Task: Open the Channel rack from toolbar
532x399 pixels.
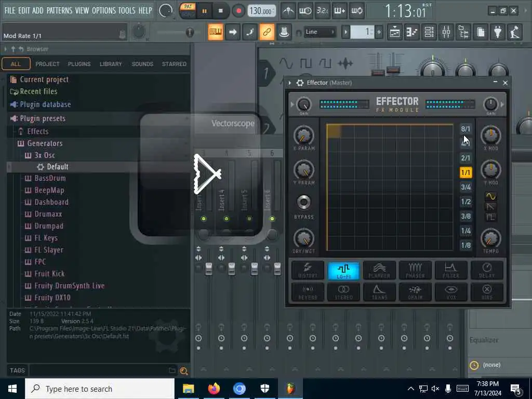Action: pyautogui.click(x=429, y=32)
